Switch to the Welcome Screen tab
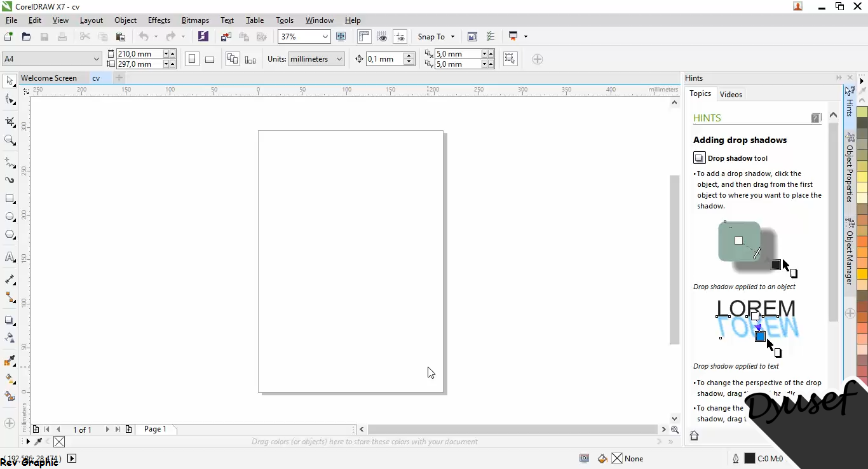Image resolution: width=868 pixels, height=469 pixels. tap(49, 78)
